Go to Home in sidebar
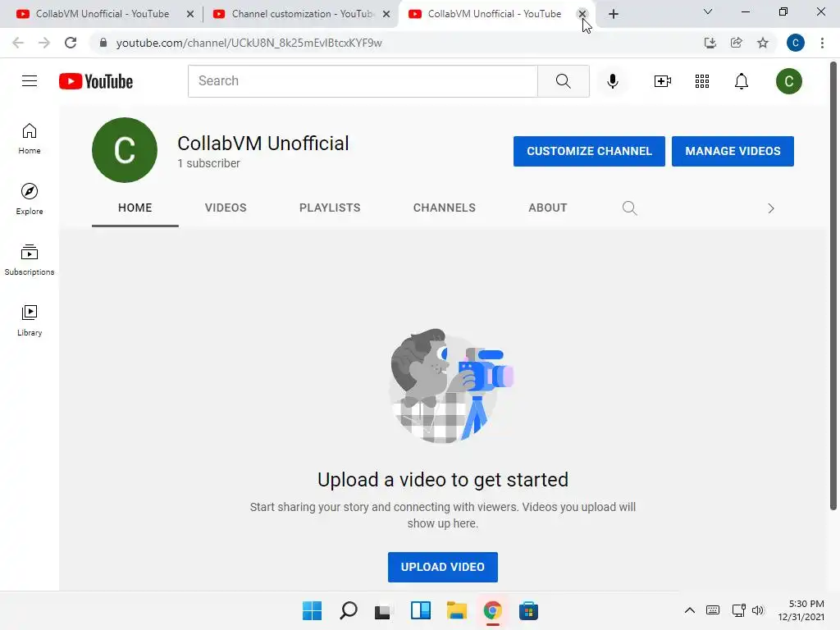Screen dimensions: 840x630 pyautogui.click(x=30, y=139)
